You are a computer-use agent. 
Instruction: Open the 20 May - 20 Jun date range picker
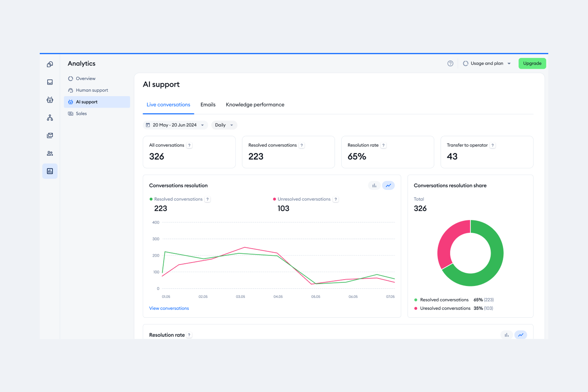175,125
